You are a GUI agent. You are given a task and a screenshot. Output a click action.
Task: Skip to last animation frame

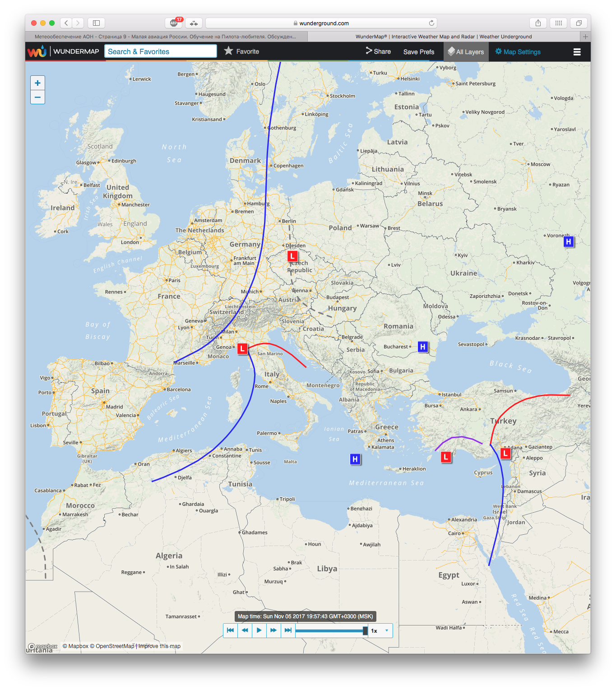click(288, 630)
